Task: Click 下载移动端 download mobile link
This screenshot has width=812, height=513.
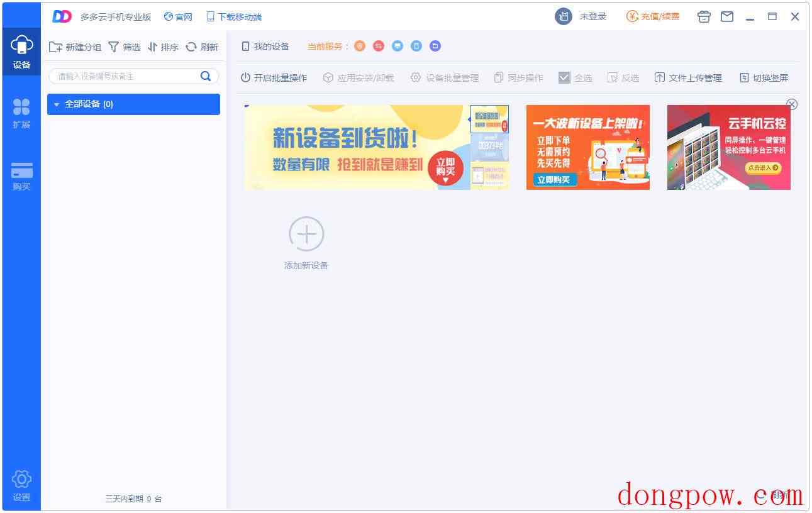Action: 234,17
